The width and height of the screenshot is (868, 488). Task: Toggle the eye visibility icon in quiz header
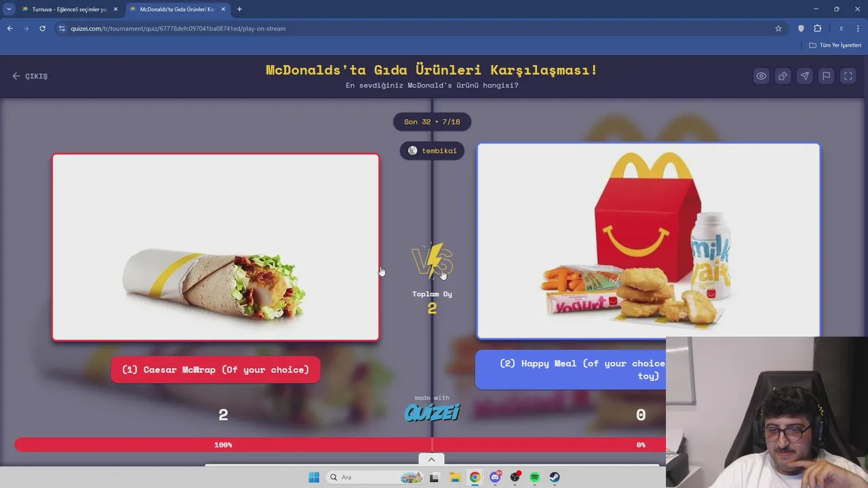pos(762,76)
